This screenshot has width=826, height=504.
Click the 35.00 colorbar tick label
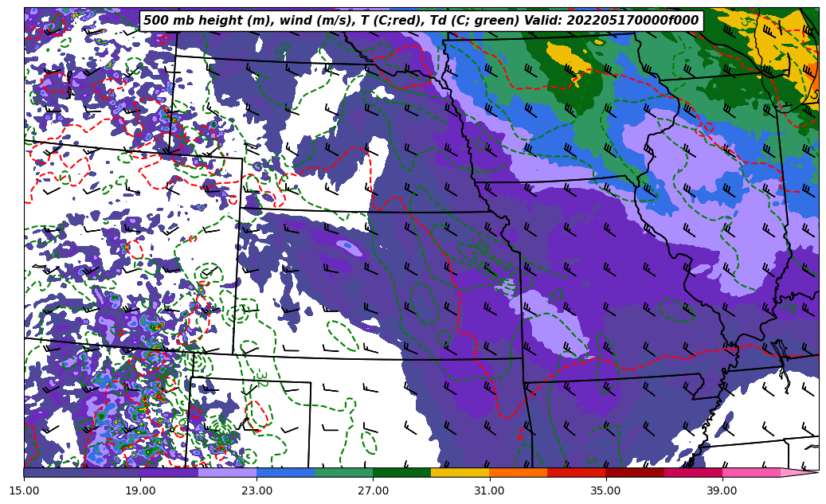pyautogui.click(x=605, y=490)
